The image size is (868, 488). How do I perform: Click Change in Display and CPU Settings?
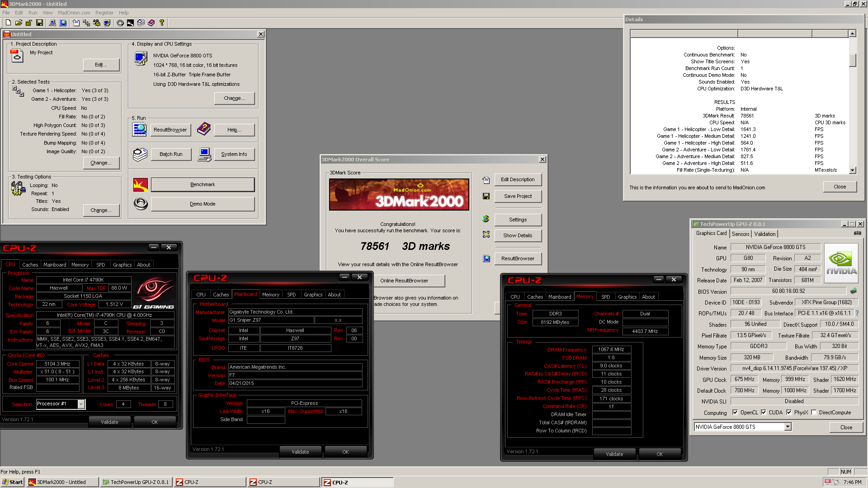pos(234,98)
